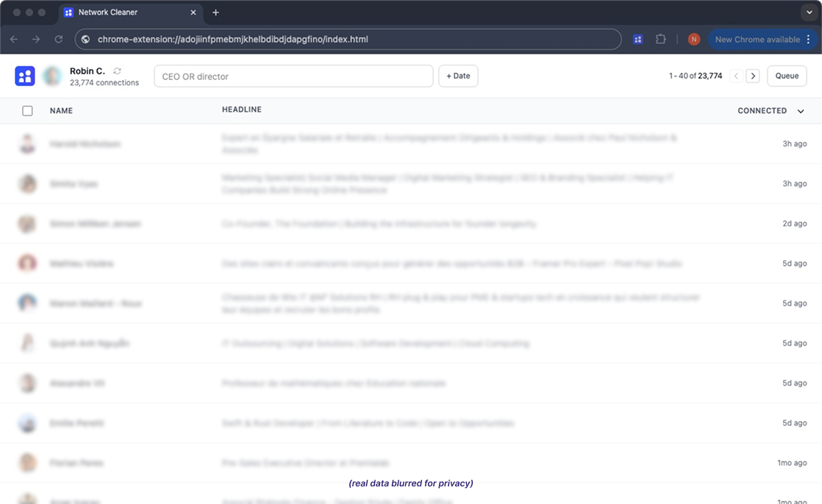Open a new tab with the plus button
The height and width of the screenshot is (504, 822).
coord(213,12)
